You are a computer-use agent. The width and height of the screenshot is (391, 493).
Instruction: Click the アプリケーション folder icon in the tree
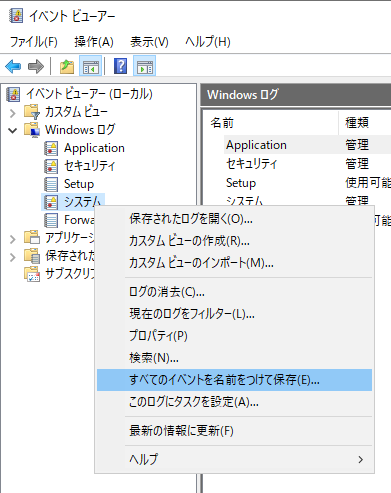tap(32, 238)
